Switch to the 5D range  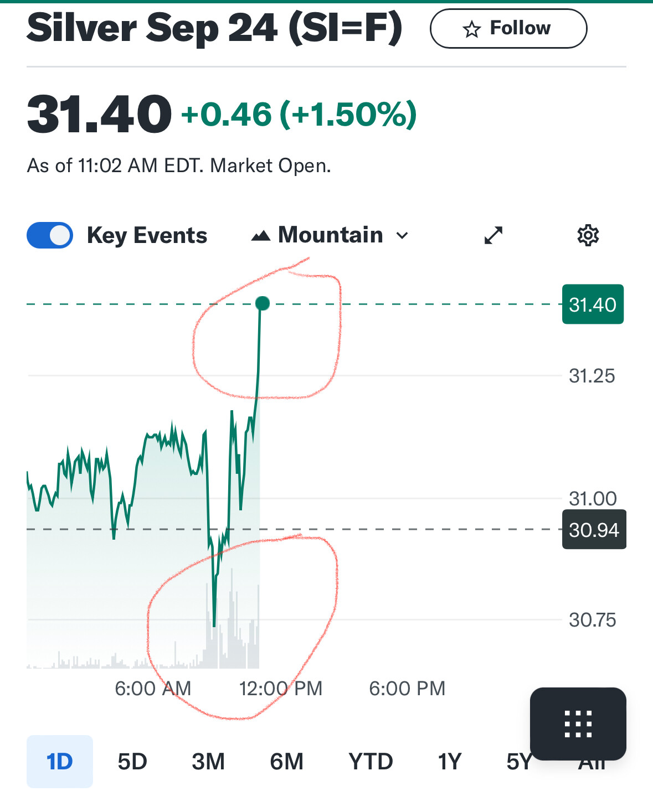pyautogui.click(x=132, y=762)
